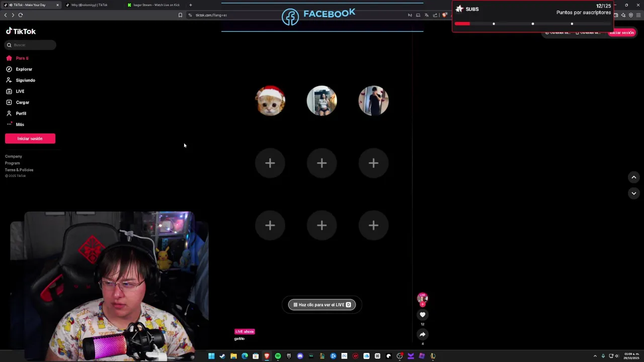Click the top-right Iniciar sesión button
The width and height of the screenshot is (644, 362).
[622, 33]
